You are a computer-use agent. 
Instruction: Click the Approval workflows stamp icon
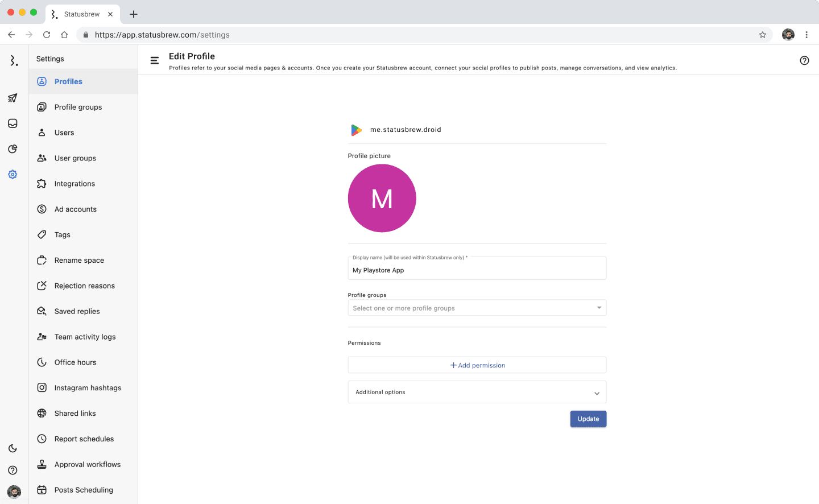[x=42, y=464]
